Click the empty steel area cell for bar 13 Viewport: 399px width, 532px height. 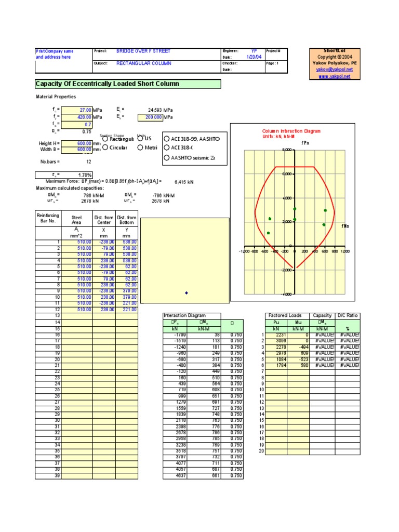coord(77,316)
